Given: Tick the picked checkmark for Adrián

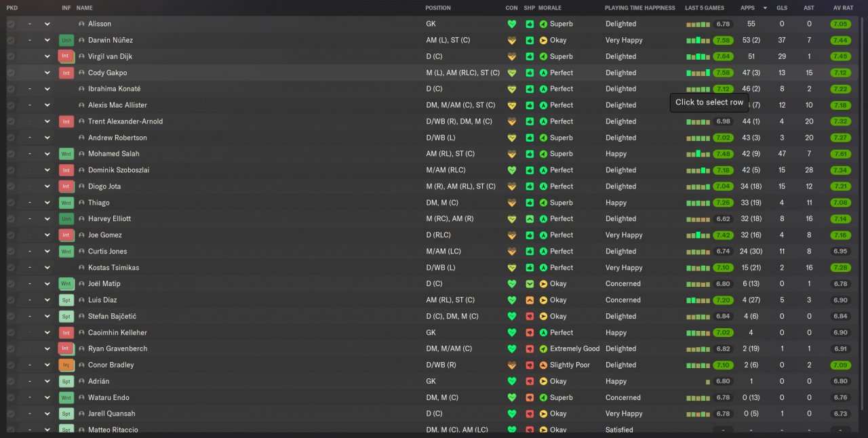Looking at the screenshot, I should point(11,381).
